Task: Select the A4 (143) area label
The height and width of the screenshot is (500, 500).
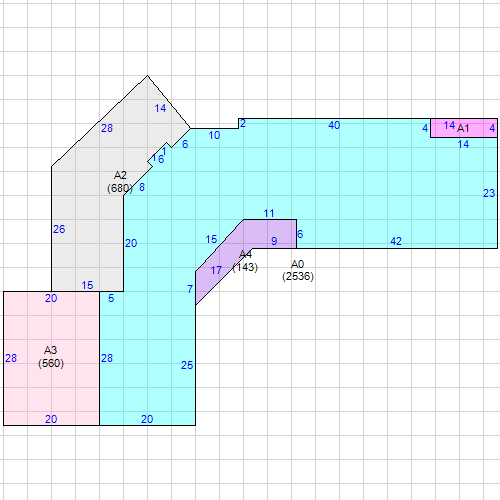Action: [x=245, y=261]
